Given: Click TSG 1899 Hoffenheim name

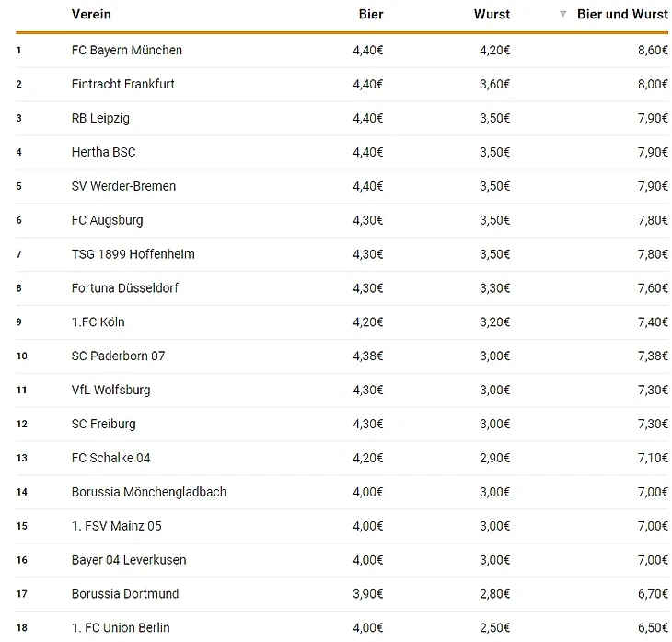Looking at the screenshot, I should 133,254.
